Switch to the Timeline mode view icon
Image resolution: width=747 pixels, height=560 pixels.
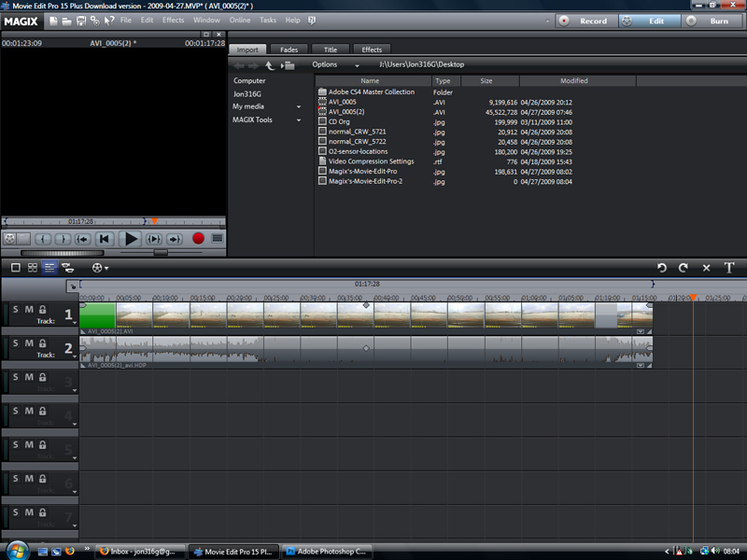point(49,268)
